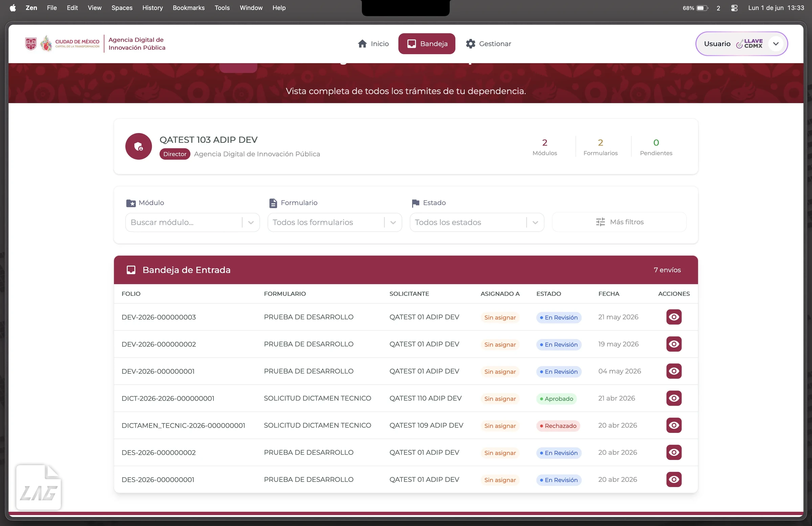Open view icon for DEV-2026-000000002
The image size is (812, 526).
coord(674,344)
